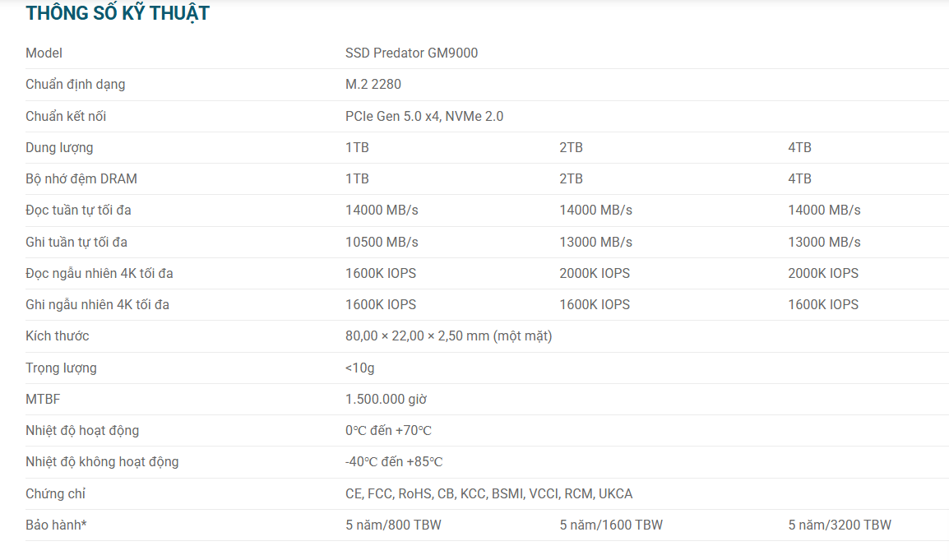Click the 0°C đến +70°C operating temperature
Viewport: 949px width, 560px height.
point(388,430)
